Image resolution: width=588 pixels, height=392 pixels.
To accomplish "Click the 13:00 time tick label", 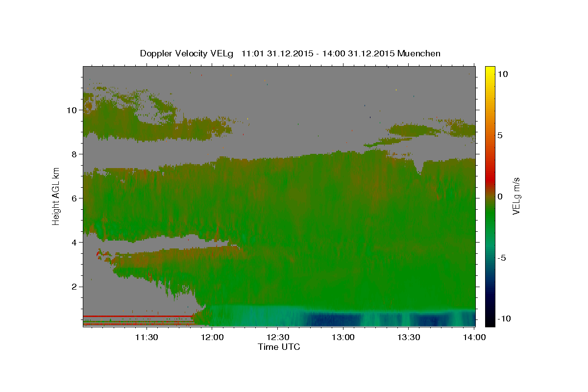I will tap(343, 337).
